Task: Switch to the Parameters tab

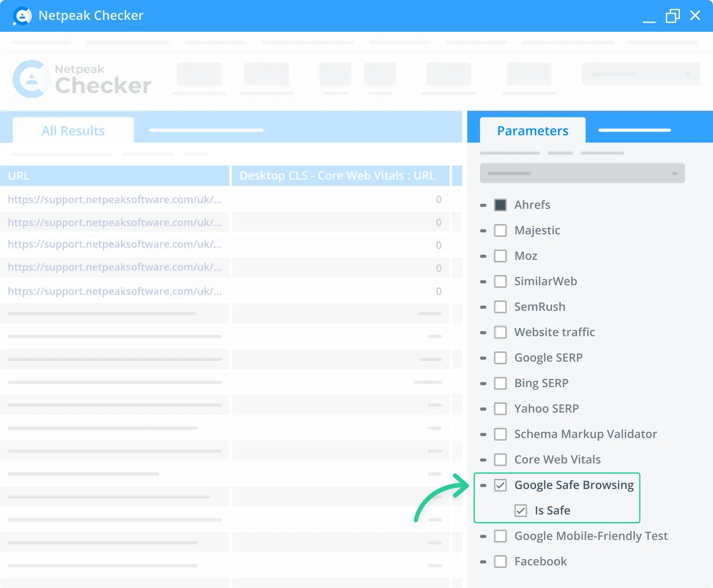Action: pyautogui.click(x=533, y=130)
